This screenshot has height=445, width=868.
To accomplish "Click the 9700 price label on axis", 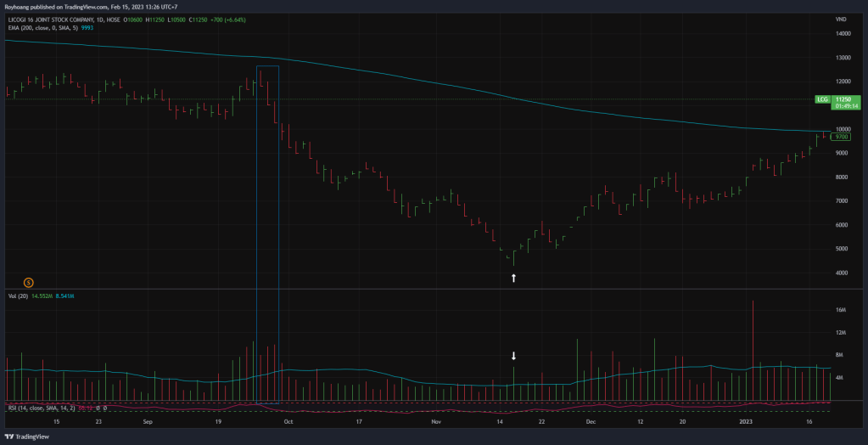I will pyautogui.click(x=842, y=136).
